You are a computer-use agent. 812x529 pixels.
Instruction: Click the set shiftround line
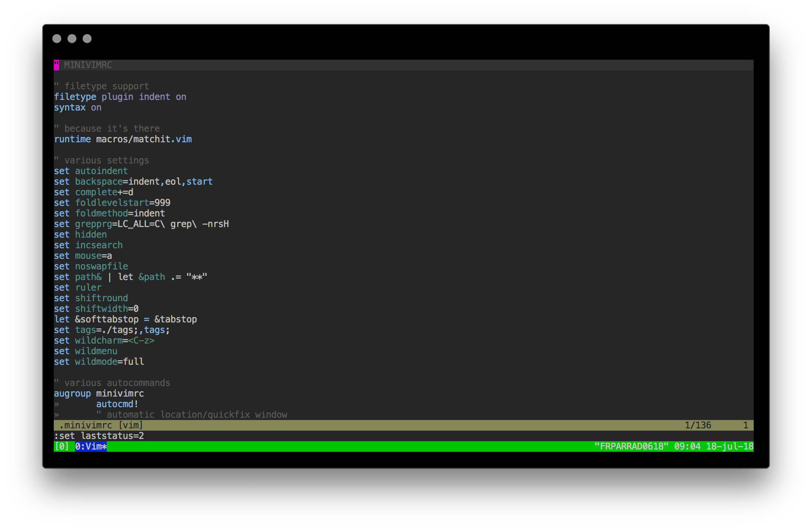(91, 298)
